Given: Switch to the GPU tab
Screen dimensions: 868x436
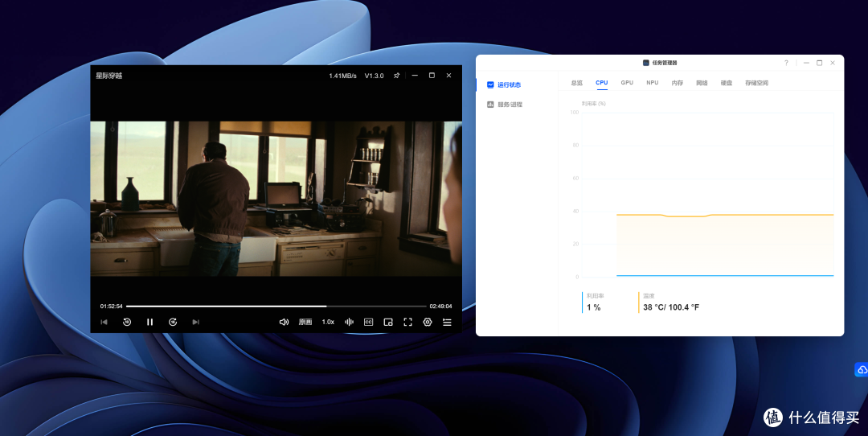Looking at the screenshot, I should point(627,83).
